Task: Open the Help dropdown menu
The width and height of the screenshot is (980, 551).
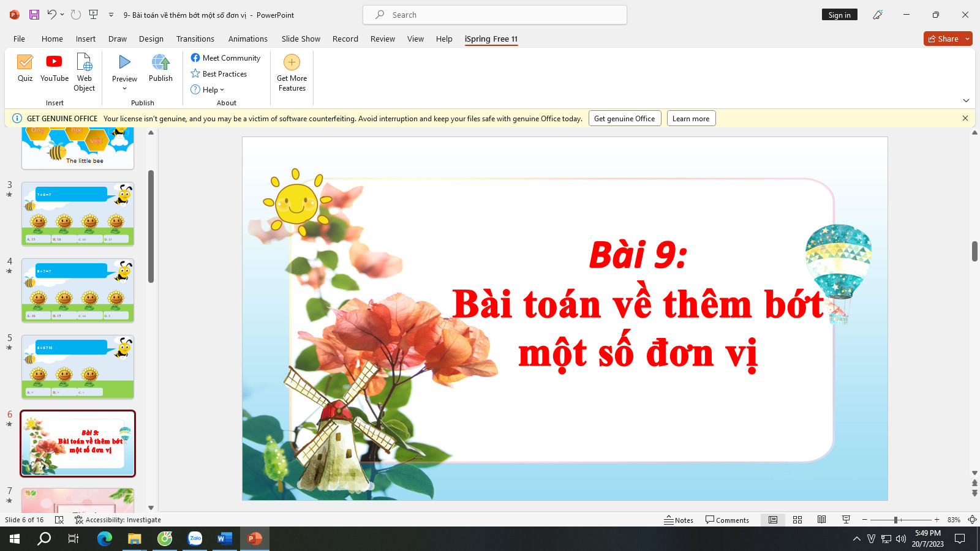Action: tap(208, 89)
